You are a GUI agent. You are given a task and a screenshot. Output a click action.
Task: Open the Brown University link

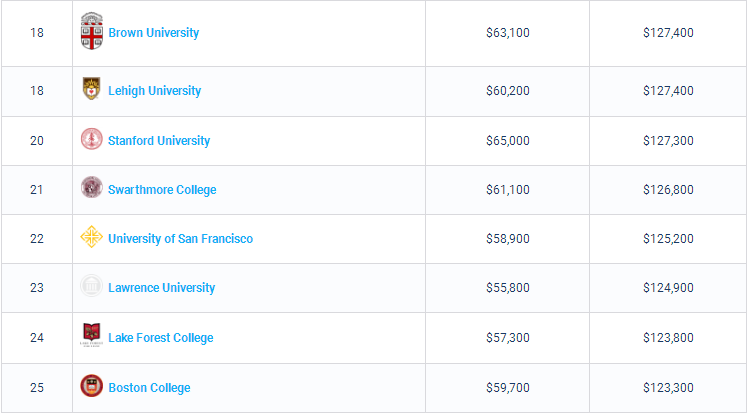(x=153, y=33)
